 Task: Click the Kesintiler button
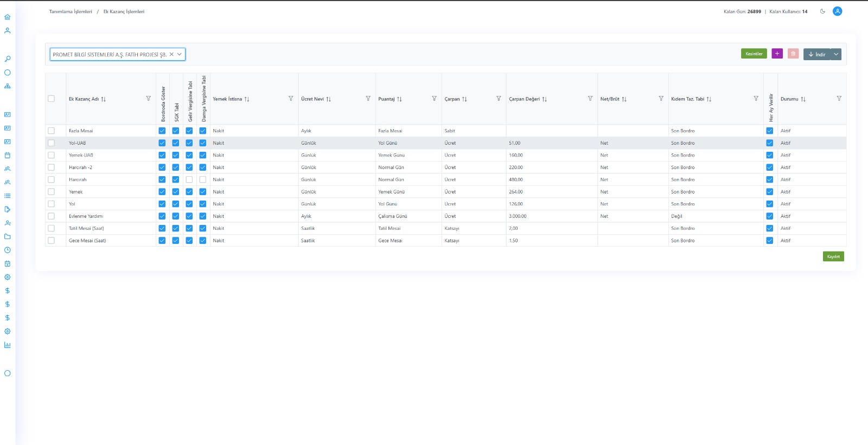click(x=754, y=54)
